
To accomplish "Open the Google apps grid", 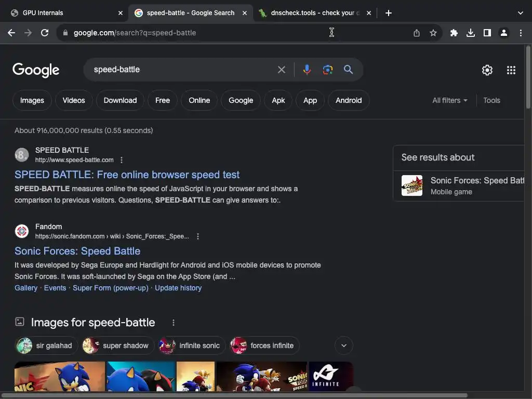I will pyautogui.click(x=511, y=70).
